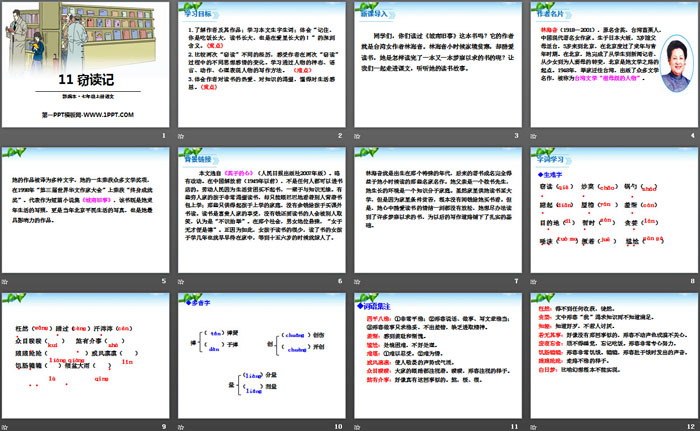The image size is (700, 431).
Task: Open slide 9 with pinyin fill-in words
Action: (86, 353)
